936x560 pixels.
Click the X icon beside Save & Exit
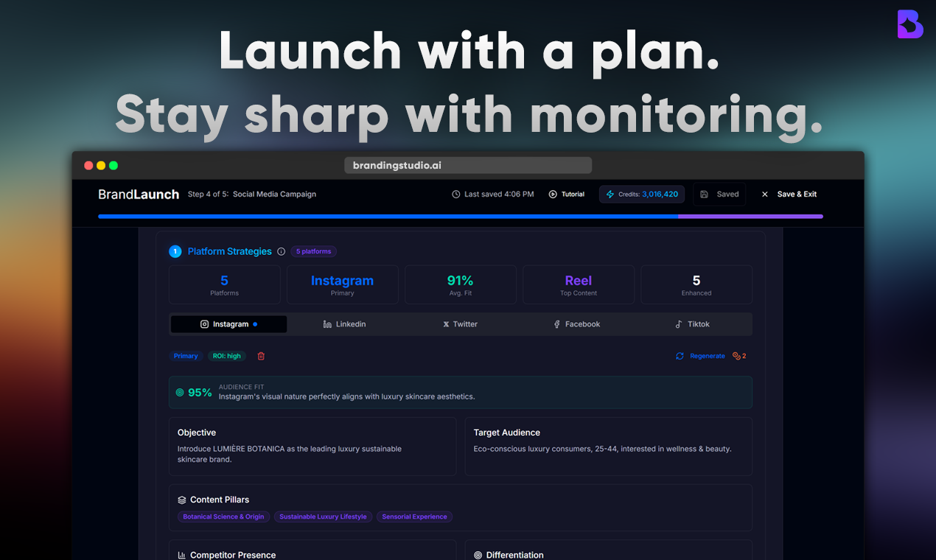[764, 195]
